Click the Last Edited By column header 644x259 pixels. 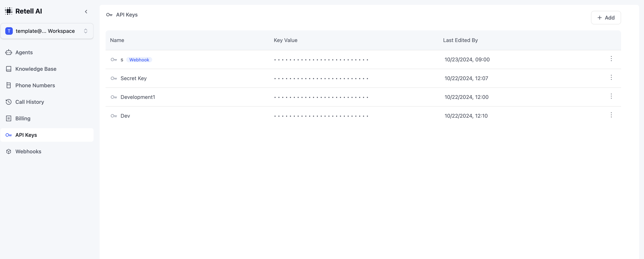(x=460, y=40)
